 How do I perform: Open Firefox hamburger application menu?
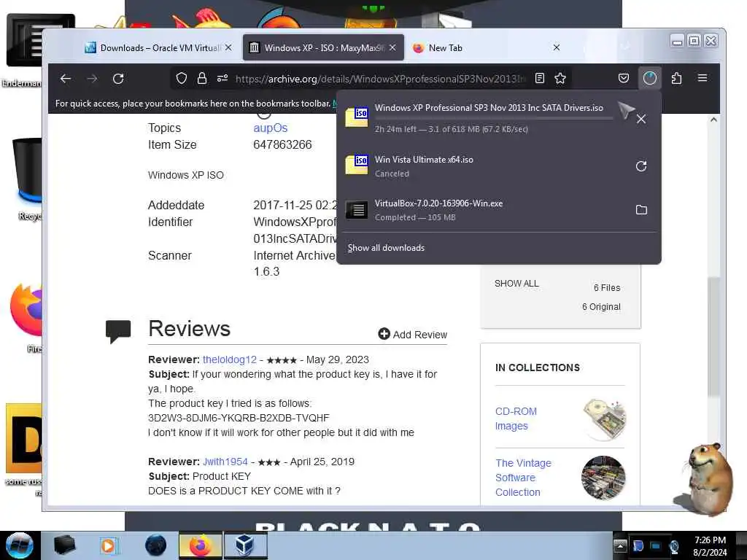pos(703,77)
